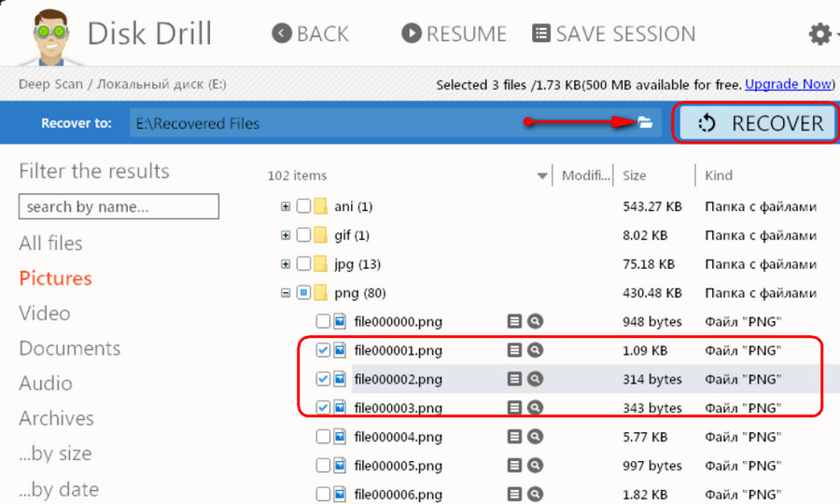Preview file000001.png with magnifier icon
The width and height of the screenshot is (840, 504).
[x=535, y=350]
